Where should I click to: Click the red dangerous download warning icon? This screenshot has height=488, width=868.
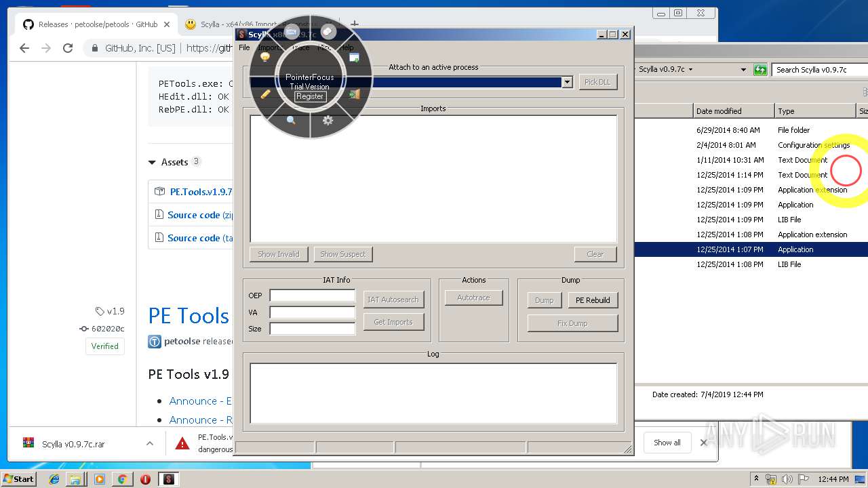[182, 443]
